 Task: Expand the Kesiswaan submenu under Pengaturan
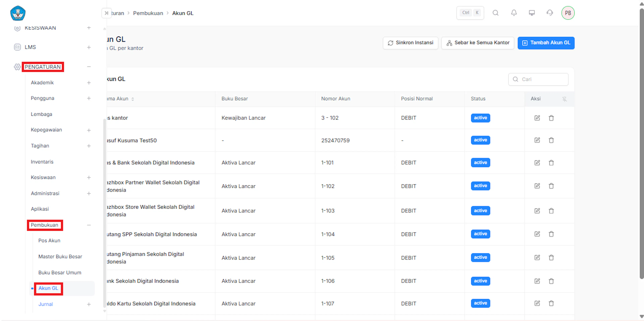pos(89,177)
